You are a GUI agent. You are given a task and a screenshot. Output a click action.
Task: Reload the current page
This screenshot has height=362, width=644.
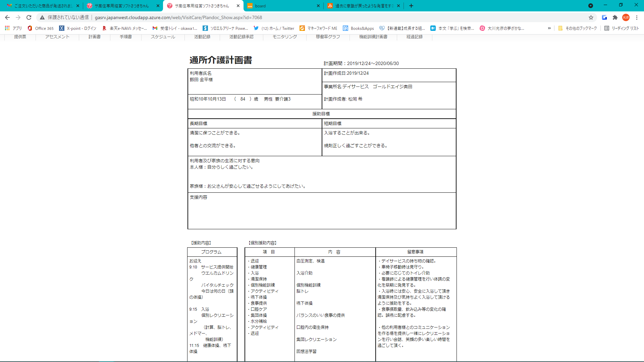(29, 17)
